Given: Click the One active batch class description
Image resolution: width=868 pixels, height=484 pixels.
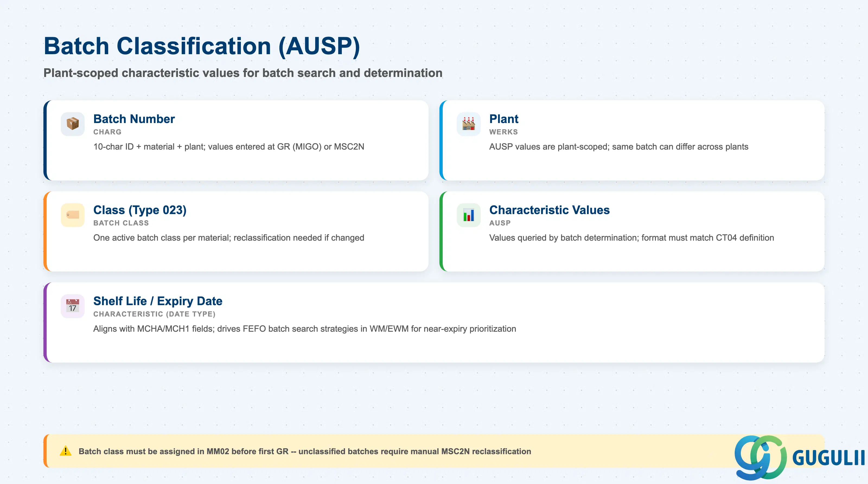Looking at the screenshot, I should (229, 238).
